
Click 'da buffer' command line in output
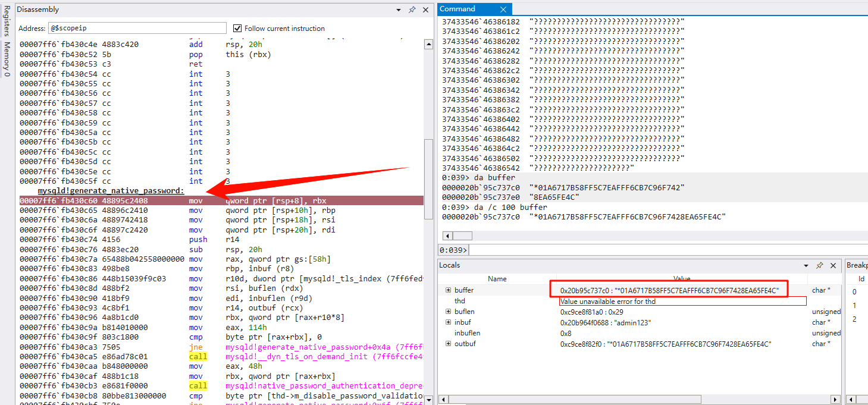pos(479,177)
